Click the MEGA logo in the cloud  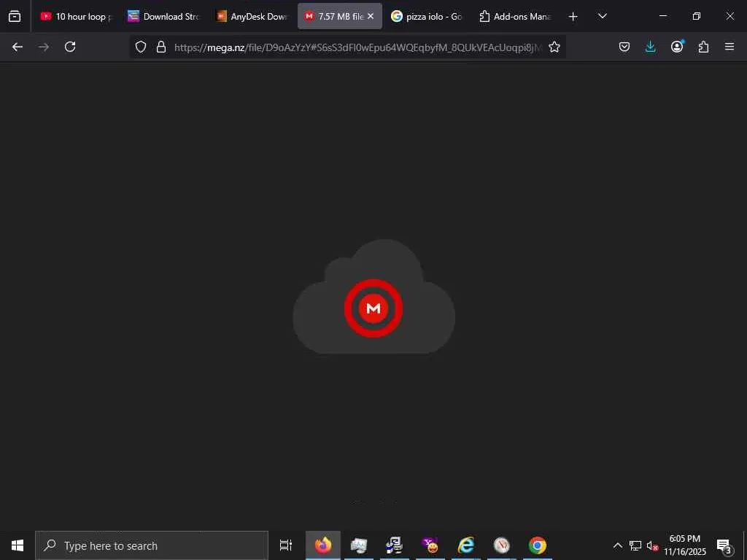coord(373,308)
